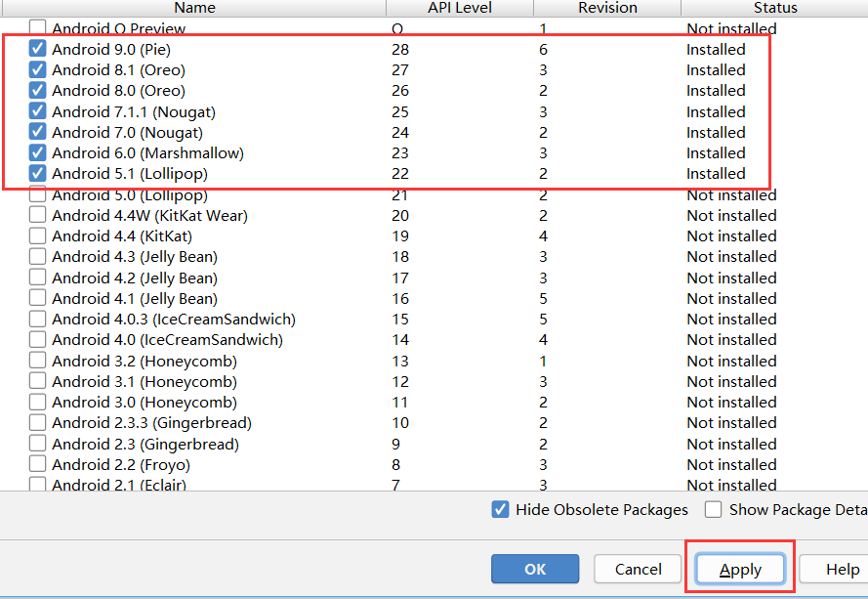Select the "Android 2.2 (Froyo)" name text
The image size is (868, 599).
click(121, 465)
